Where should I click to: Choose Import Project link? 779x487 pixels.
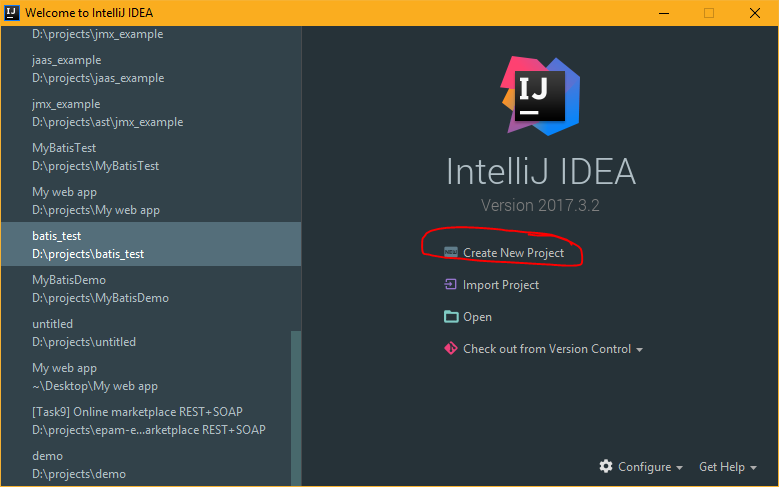501,285
